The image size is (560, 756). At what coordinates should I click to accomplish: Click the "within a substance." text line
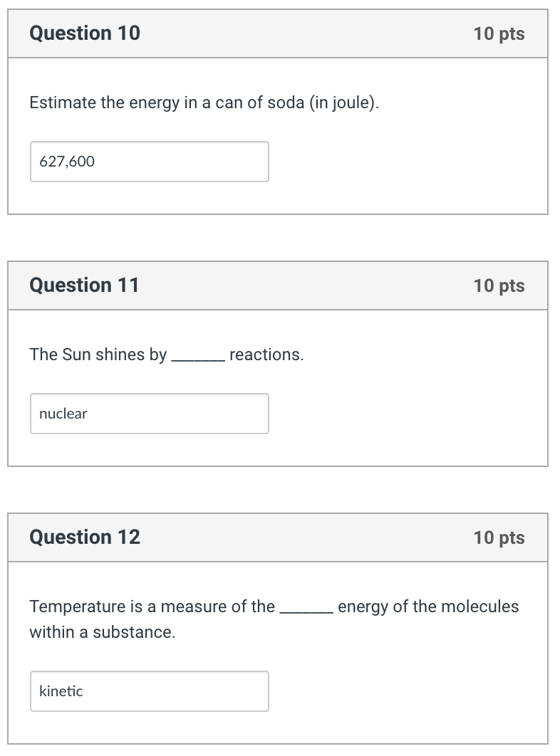[102, 632]
